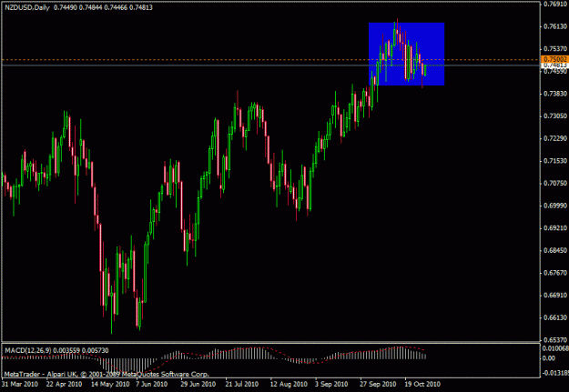Select the orange 0.75002 price level tag
This screenshot has height=392, width=569.
554,59
